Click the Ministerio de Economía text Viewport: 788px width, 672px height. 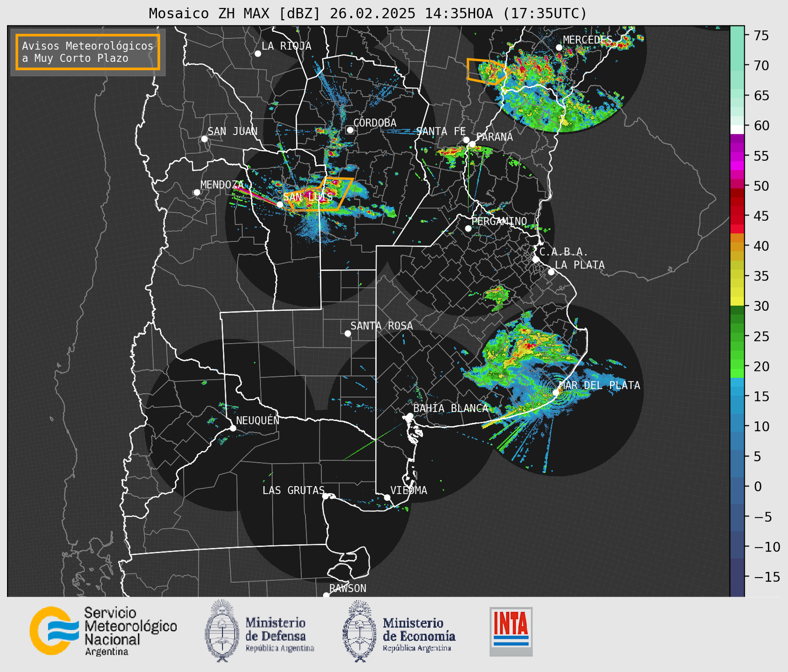point(419,634)
